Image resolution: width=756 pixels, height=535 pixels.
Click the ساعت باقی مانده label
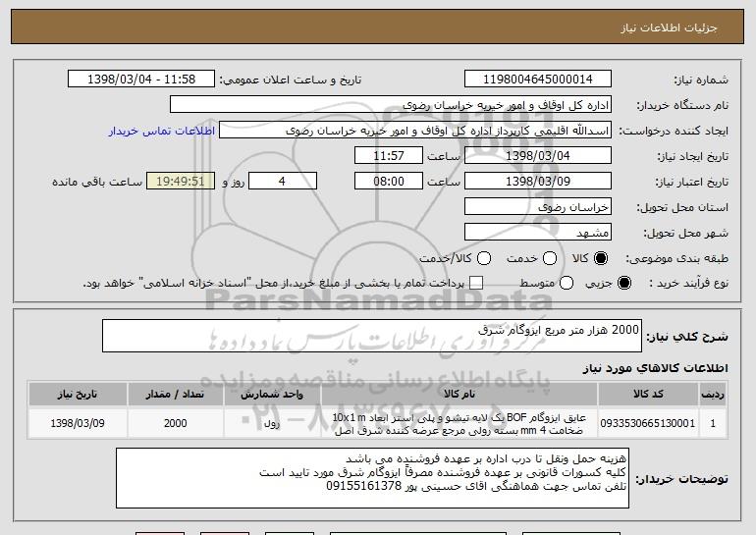point(97,182)
